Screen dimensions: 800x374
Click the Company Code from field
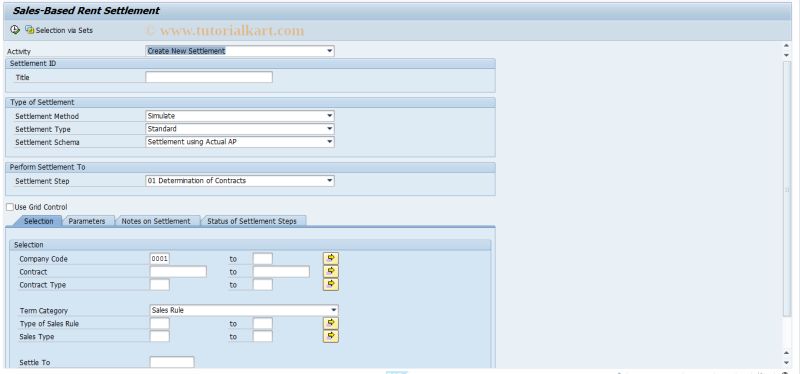point(160,259)
